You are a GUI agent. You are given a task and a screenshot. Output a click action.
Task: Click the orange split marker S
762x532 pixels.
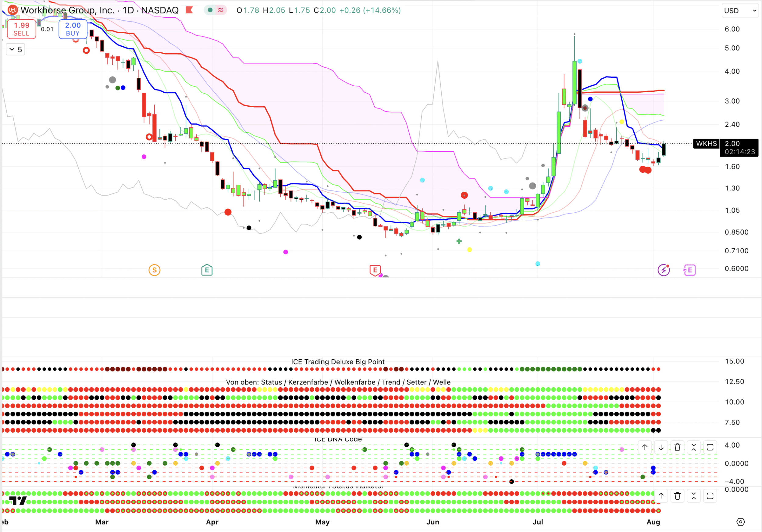coord(154,270)
